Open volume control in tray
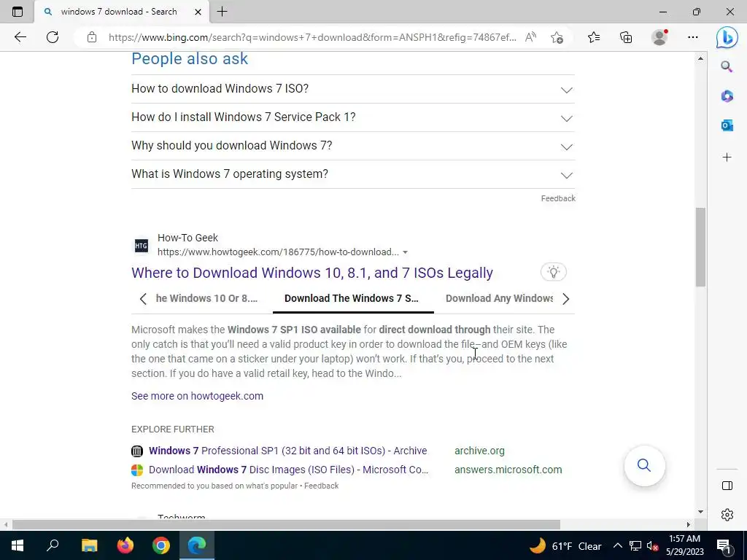The image size is (747, 560). coord(652,545)
